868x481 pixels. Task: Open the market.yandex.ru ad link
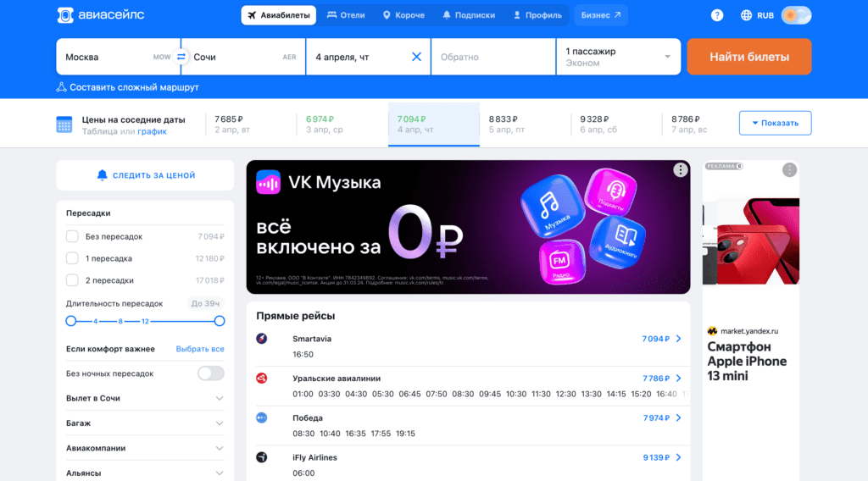click(x=749, y=331)
